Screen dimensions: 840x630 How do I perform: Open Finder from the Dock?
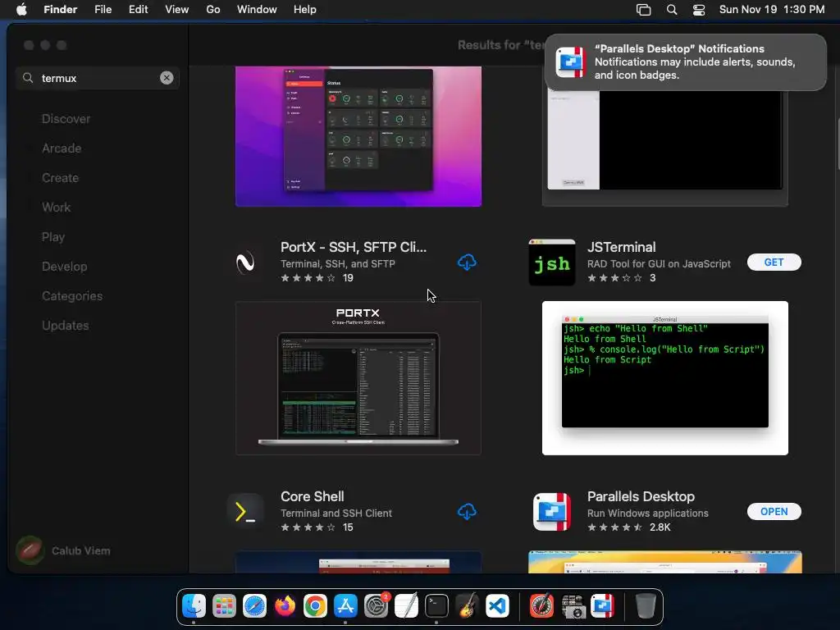[194, 606]
